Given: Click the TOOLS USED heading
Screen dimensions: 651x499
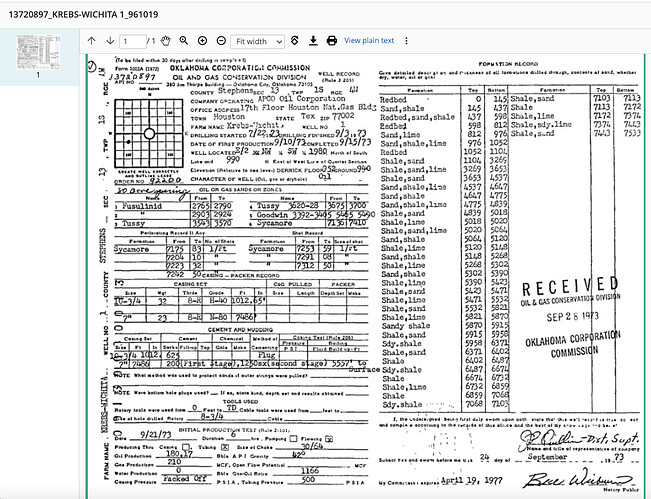Looking at the screenshot, I should pyautogui.click(x=240, y=401).
